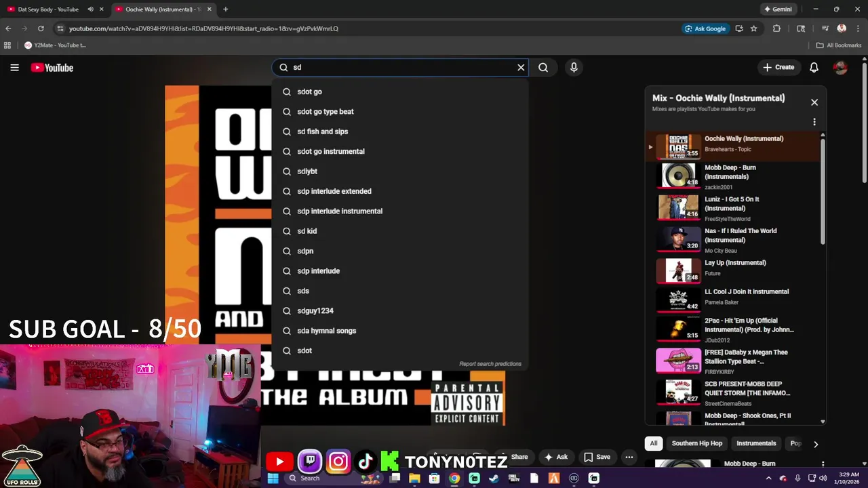Image resolution: width=868 pixels, height=488 pixels.
Task: Click Report search predictions link
Action: 490,364
